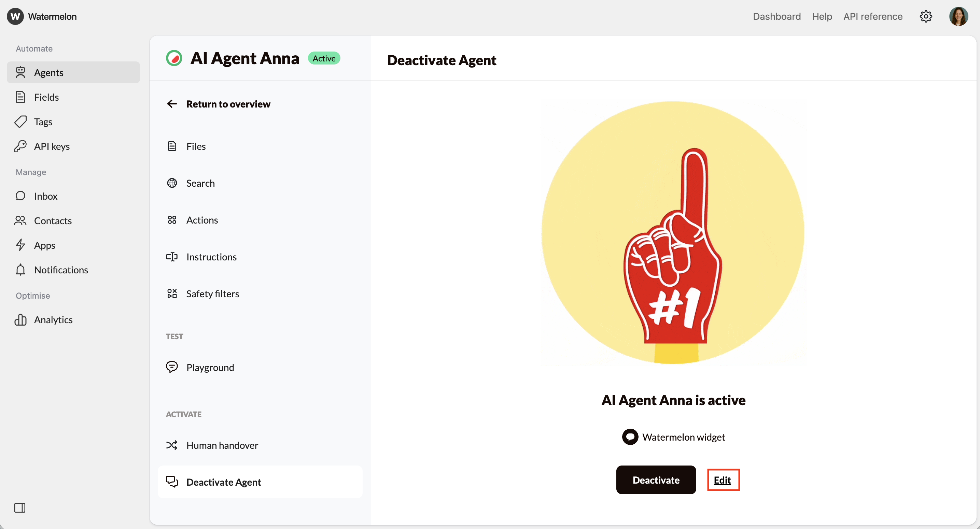980x529 pixels.
Task: Open the Fields section
Action: tap(46, 97)
